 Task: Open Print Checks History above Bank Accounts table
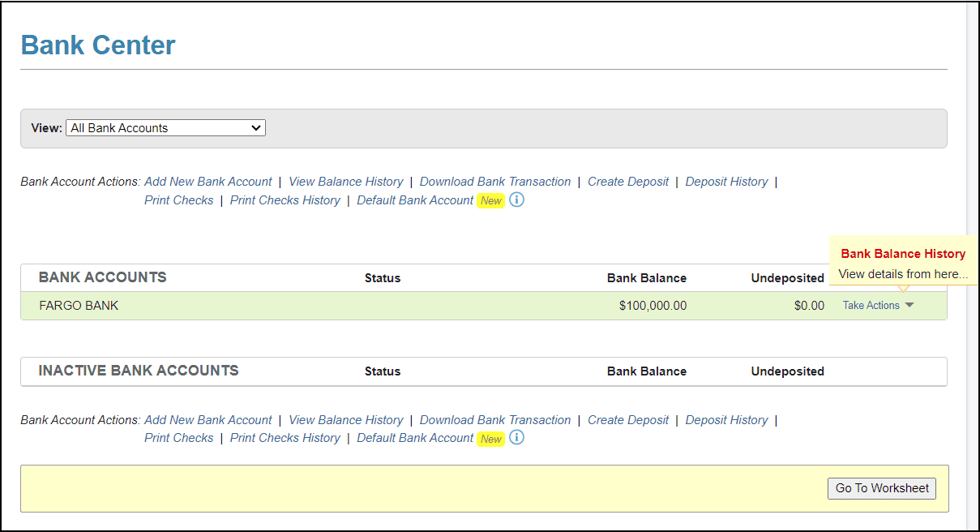pos(285,200)
